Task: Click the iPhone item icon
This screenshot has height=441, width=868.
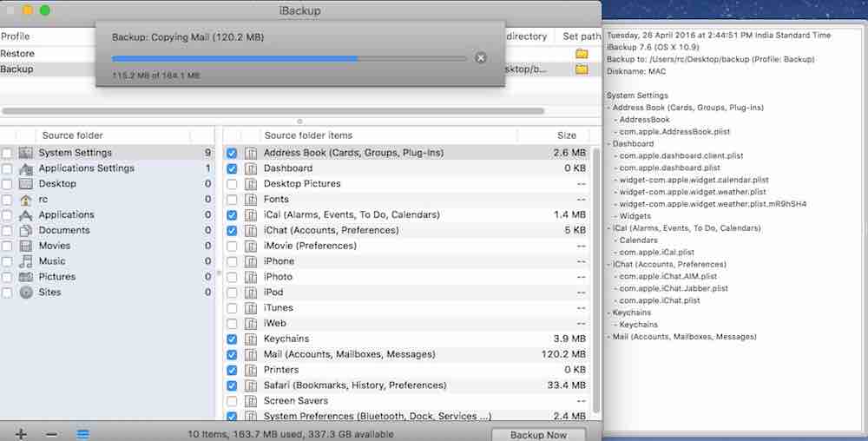Action: pos(251,261)
